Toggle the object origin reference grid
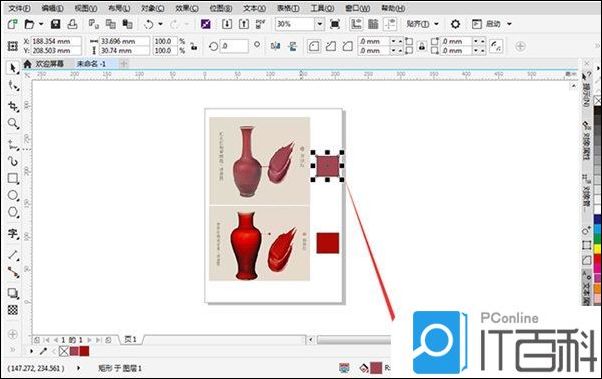The height and width of the screenshot is (379, 602). pos(13,46)
